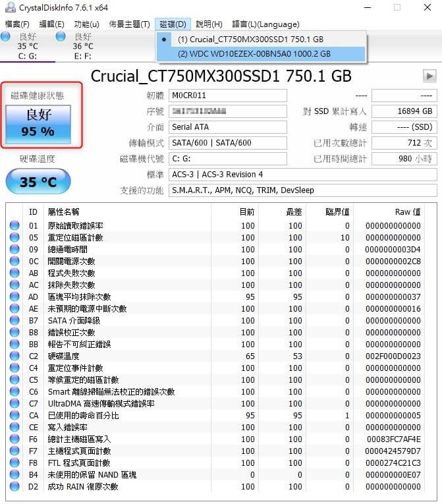
Task: Click the ID column header
Action: (33, 212)
